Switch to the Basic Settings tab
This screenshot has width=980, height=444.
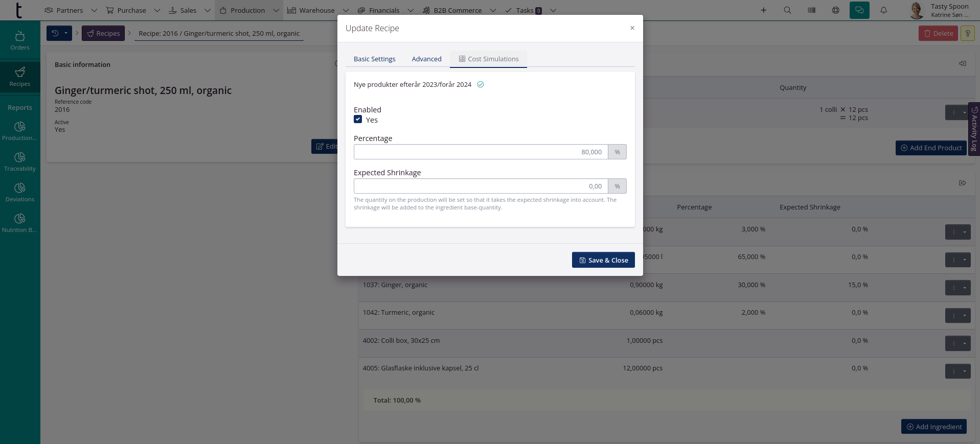[374, 59]
